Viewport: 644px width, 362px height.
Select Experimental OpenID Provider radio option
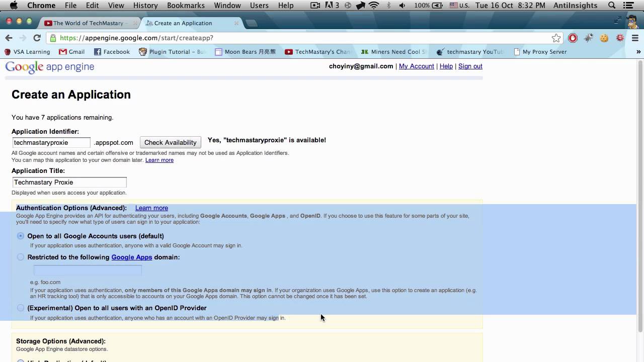coord(21,308)
